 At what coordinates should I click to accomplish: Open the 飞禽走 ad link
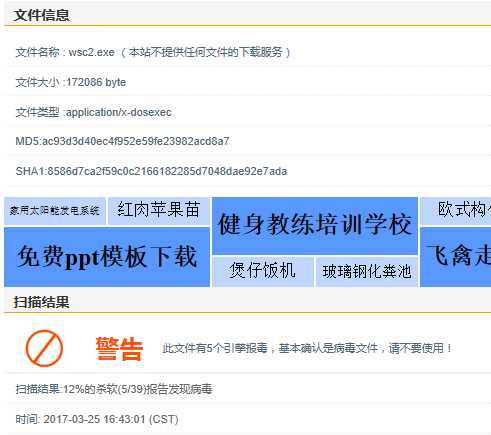pos(456,257)
